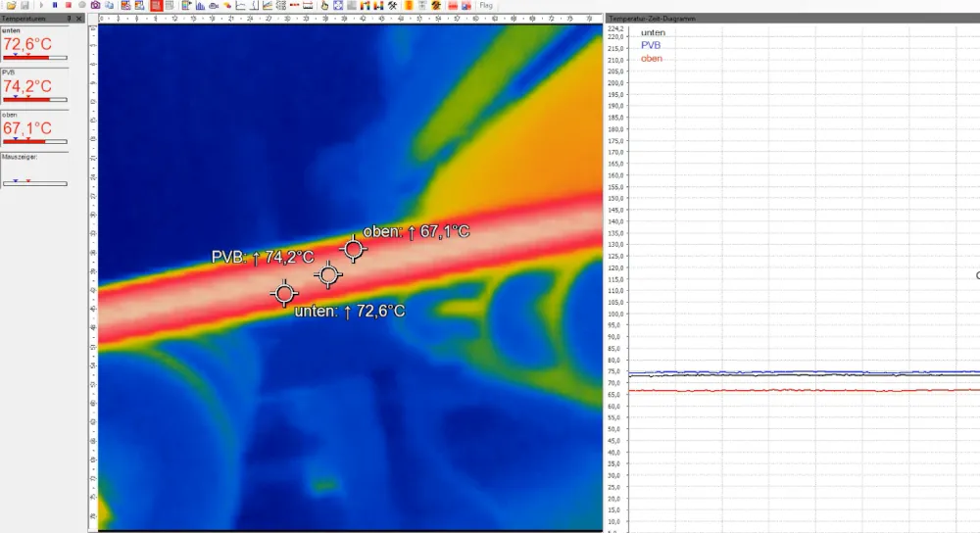The height and width of the screenshot is (533, 980).
Task: Select the 'PVB' measurement crosshair
Action: tap(328, 275)
